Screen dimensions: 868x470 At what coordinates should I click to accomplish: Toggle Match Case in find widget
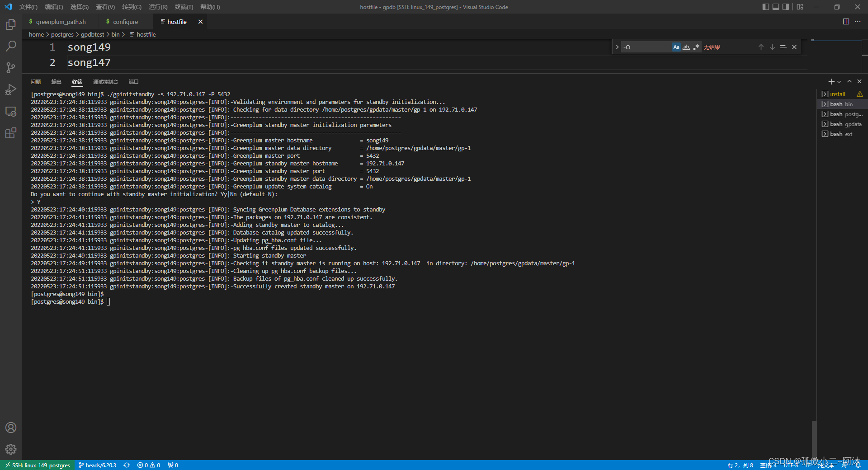676,47
